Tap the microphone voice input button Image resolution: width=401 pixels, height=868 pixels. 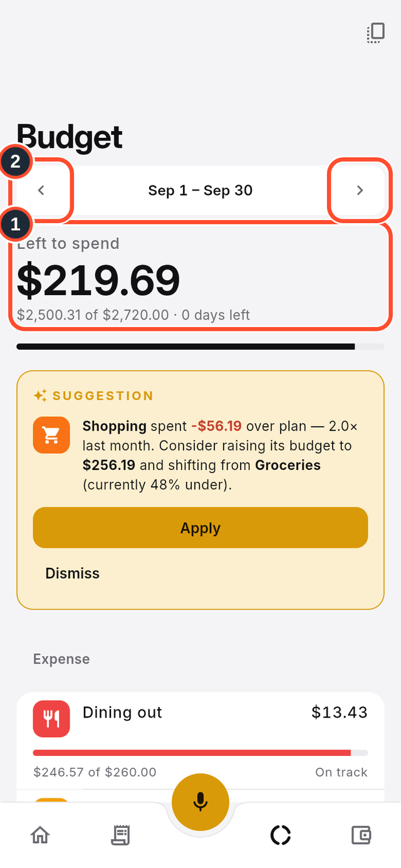tap(200, 802)
